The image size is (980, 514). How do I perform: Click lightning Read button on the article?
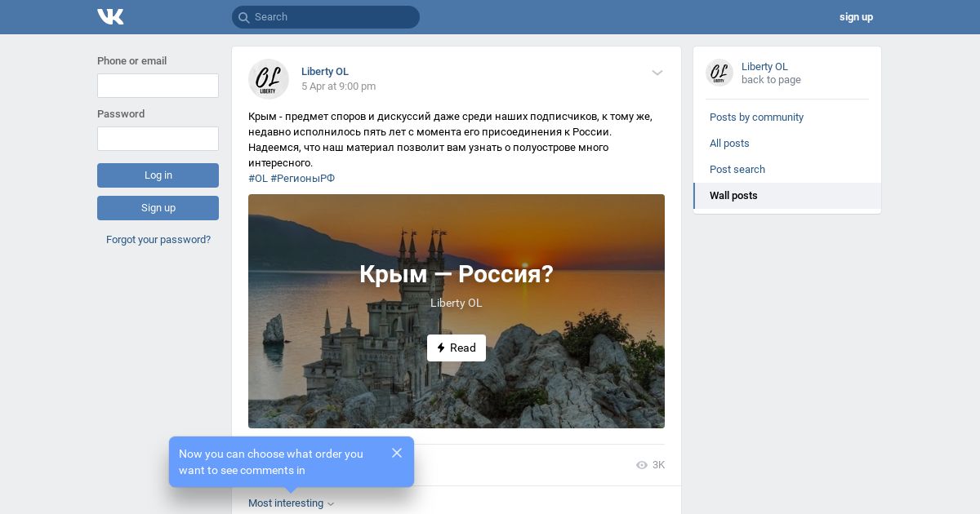pyautogui.click(x=457, y=348)
